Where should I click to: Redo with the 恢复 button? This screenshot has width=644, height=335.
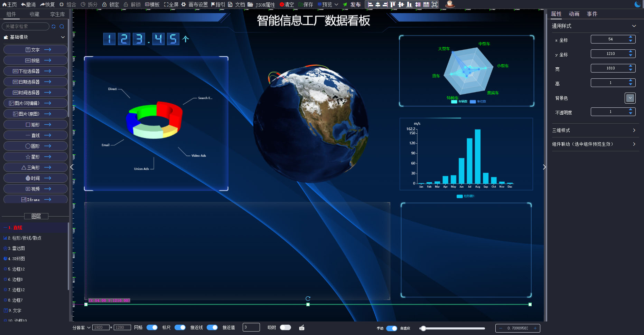(x=47, y=4)
